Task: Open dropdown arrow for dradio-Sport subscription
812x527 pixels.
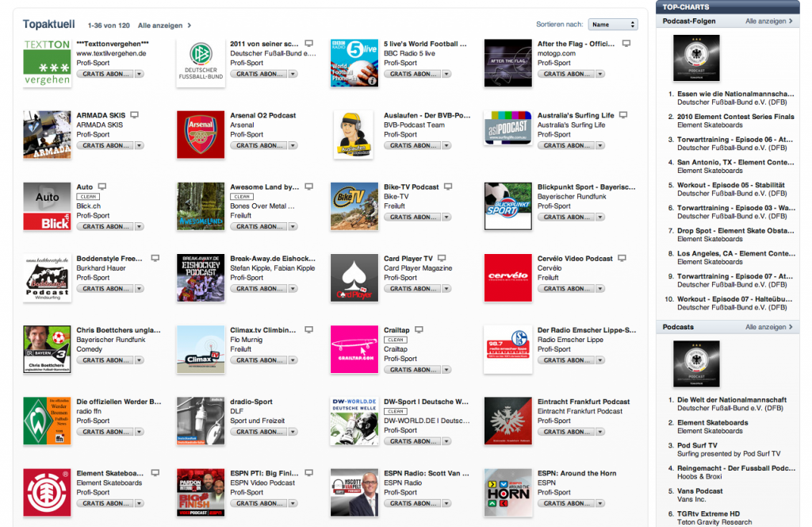Action: pos(293,432)
